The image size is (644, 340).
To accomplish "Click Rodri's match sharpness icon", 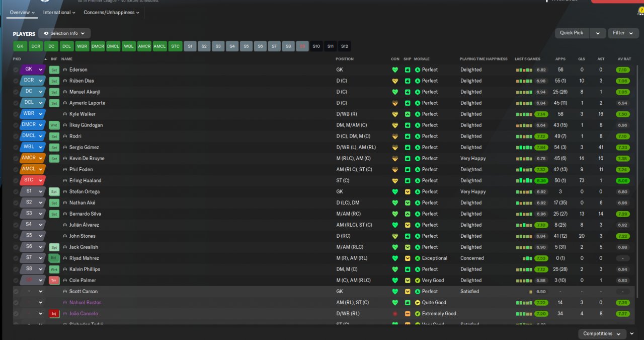I will (x=408, y=136).
